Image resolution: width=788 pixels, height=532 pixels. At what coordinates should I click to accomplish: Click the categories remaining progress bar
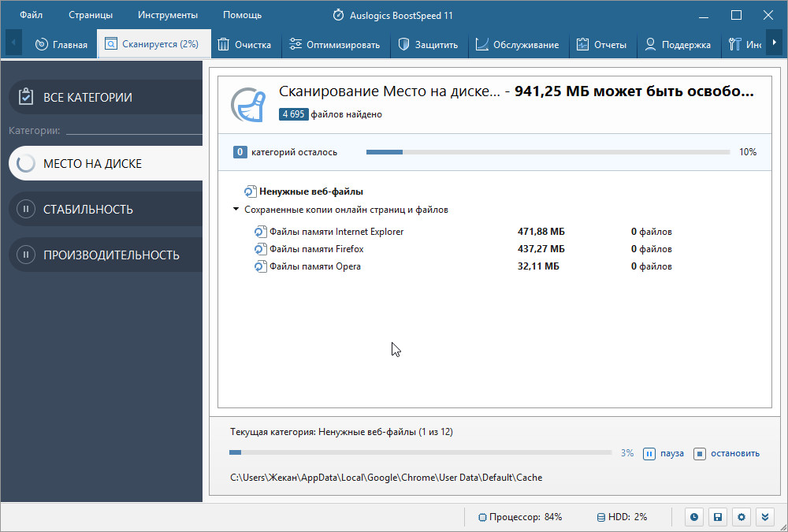[548, 152]
